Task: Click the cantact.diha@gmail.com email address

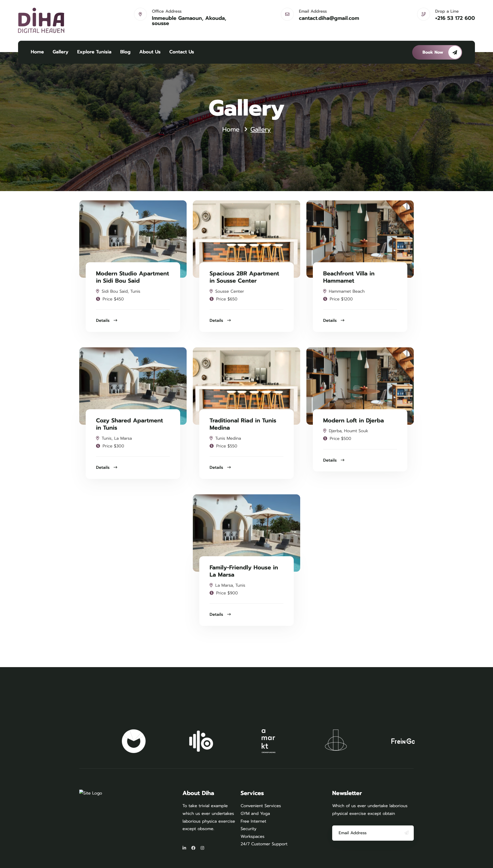Action: [329, 18]
